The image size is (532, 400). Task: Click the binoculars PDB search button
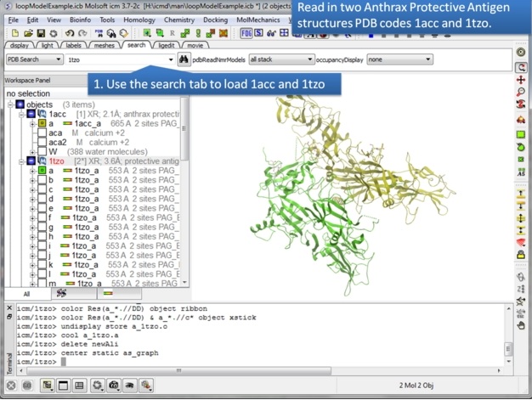pos(184,60)
